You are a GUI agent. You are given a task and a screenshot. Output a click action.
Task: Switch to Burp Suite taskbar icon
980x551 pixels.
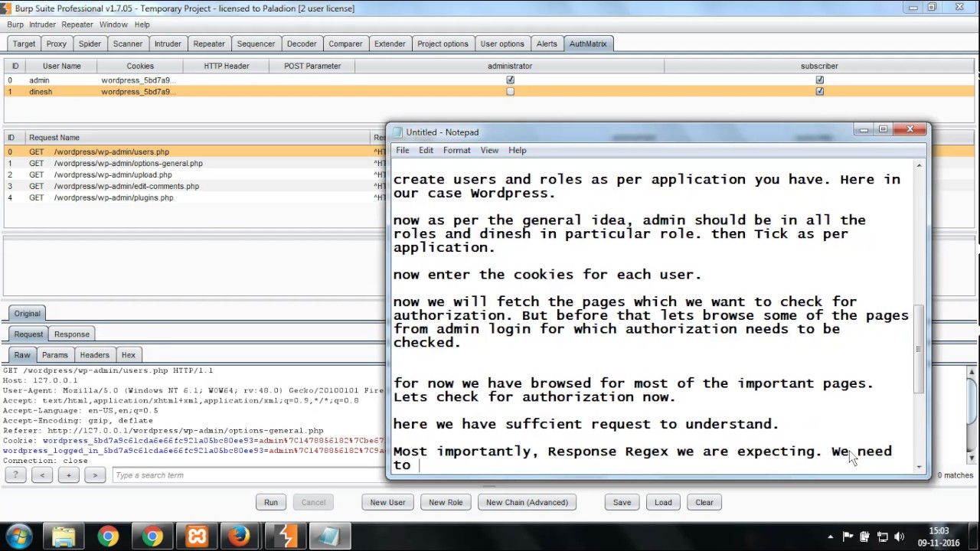285,536
